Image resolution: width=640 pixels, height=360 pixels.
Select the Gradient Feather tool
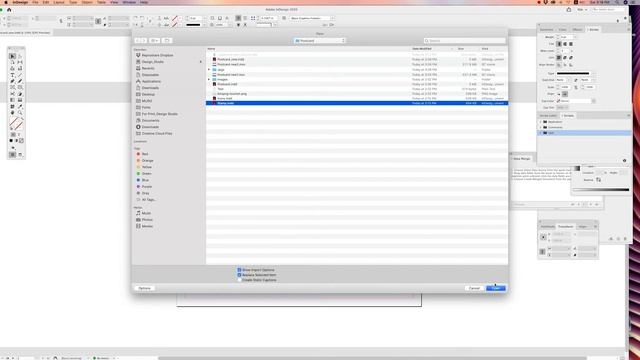click(20, 100)
